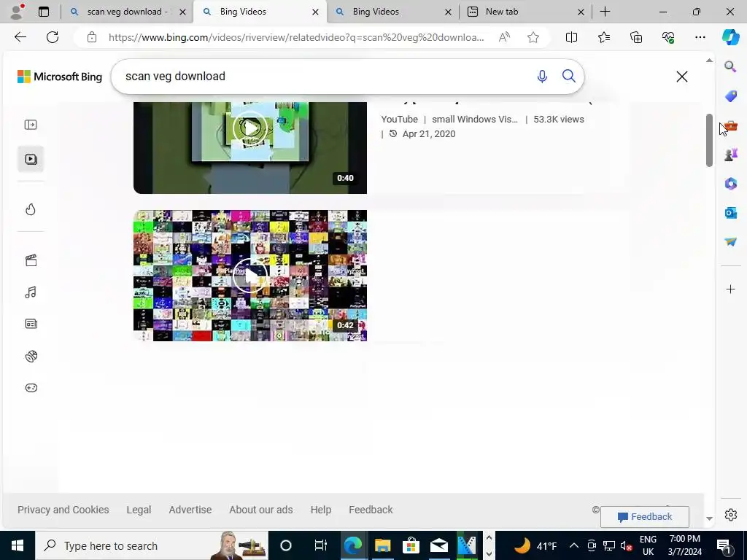747x560 pixels.
Task: Open Edge sidebar games chess icon
Action: 730,155
